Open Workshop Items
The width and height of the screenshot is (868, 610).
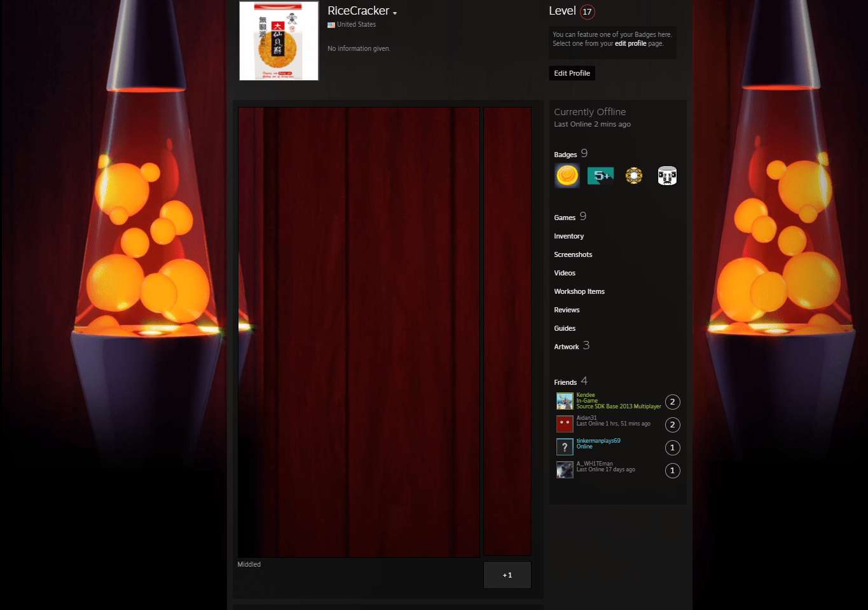pyautogui.click(x=579, y=291)
